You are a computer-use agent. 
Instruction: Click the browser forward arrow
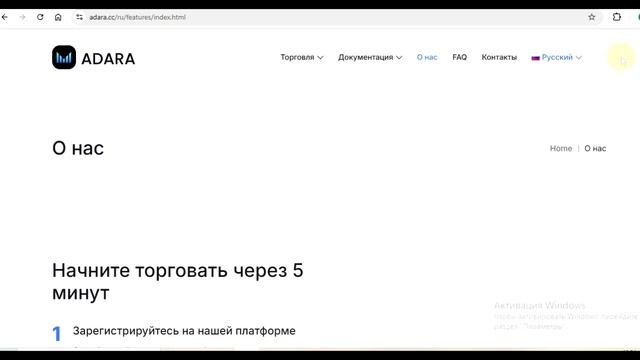(22, 17)
